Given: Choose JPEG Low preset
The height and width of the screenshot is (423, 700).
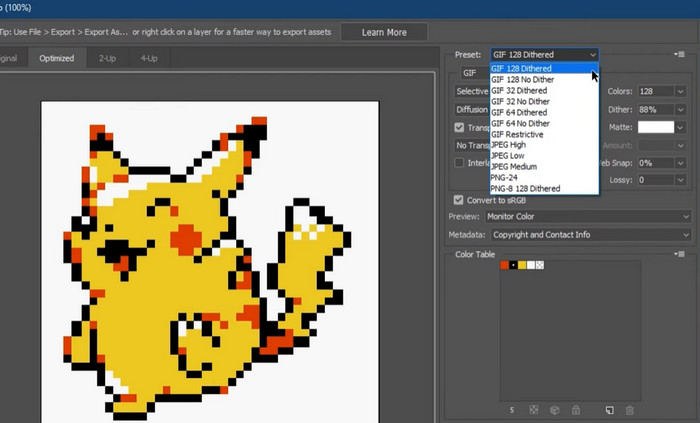Looking at the screenshot, I should click(x=545, y=156).
